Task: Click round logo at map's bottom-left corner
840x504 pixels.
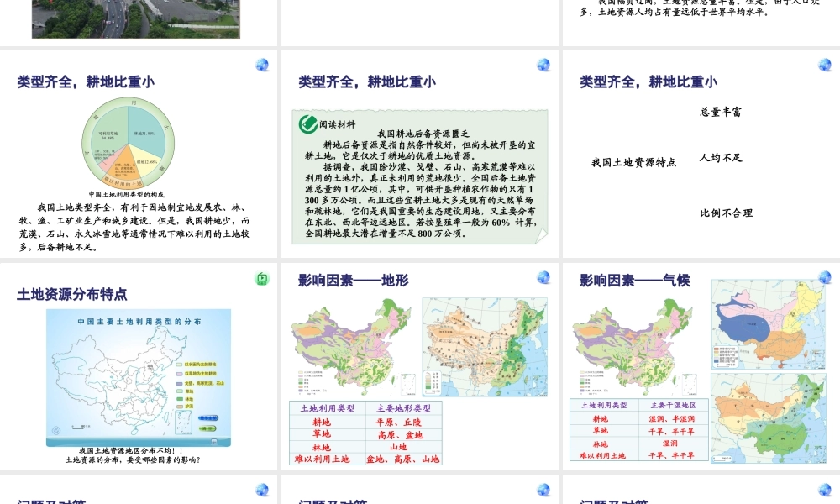Action: coord(56,430)
